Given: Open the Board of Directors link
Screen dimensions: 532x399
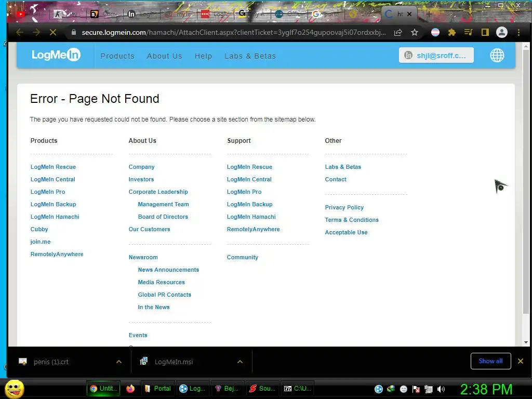Looking at the screenshot, I should click(x=163, y=217).
